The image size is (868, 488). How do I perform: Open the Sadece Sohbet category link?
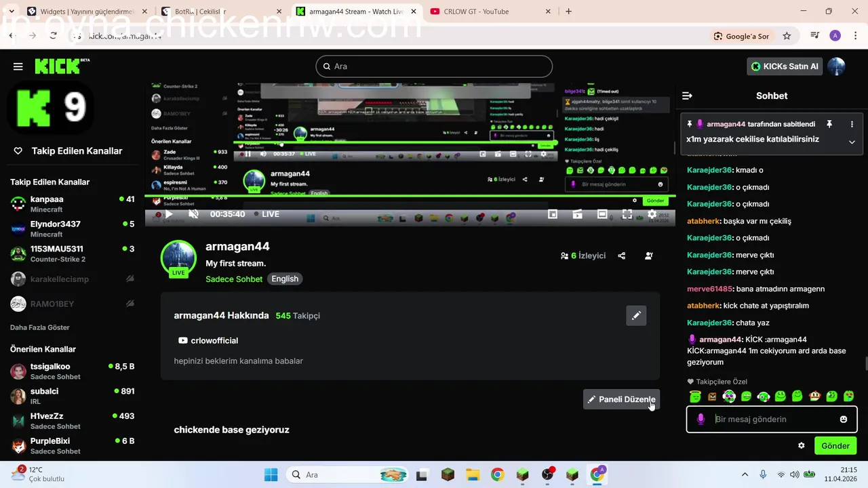(234, 279)
